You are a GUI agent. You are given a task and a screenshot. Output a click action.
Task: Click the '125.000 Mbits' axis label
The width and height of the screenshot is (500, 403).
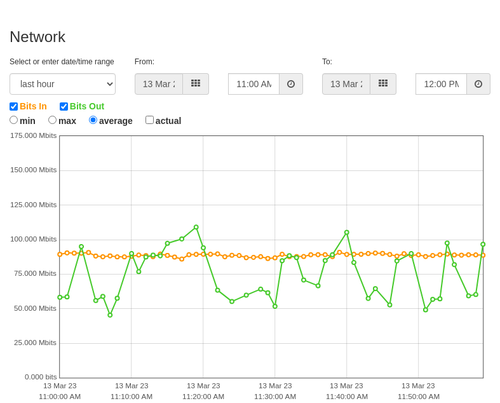33,205
